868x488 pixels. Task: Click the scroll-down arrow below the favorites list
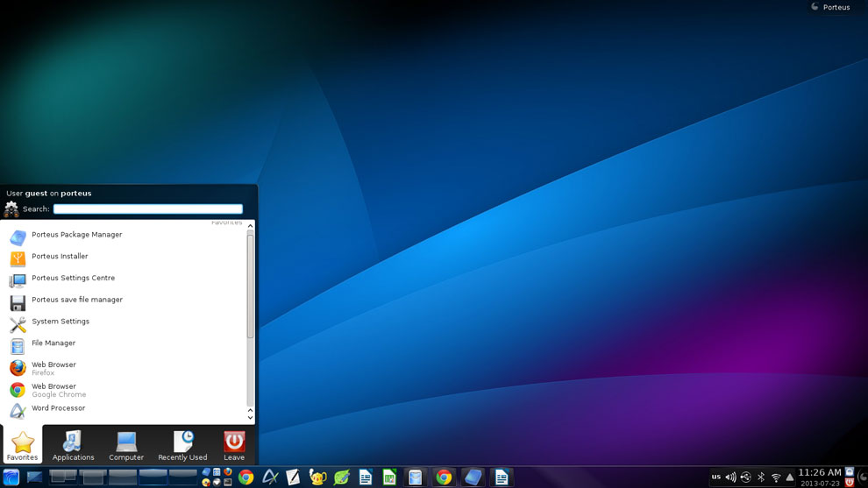pos(250,418)
